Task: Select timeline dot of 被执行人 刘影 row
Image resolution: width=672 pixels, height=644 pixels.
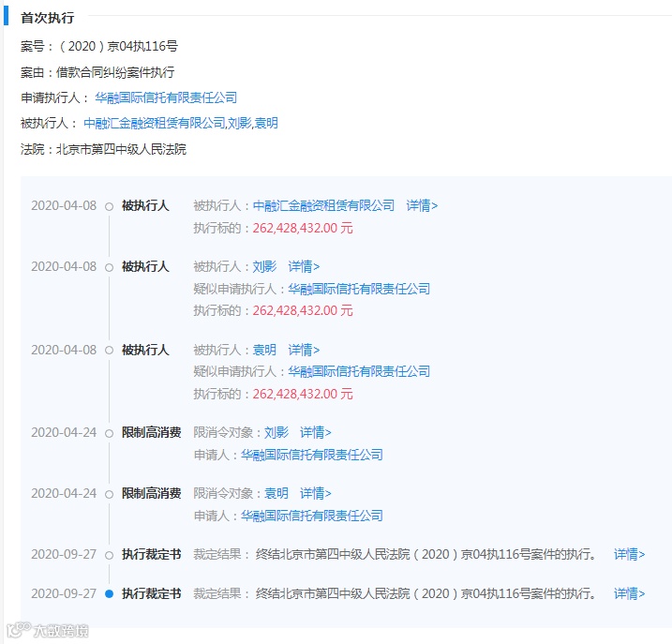Action: pos(110,267)
